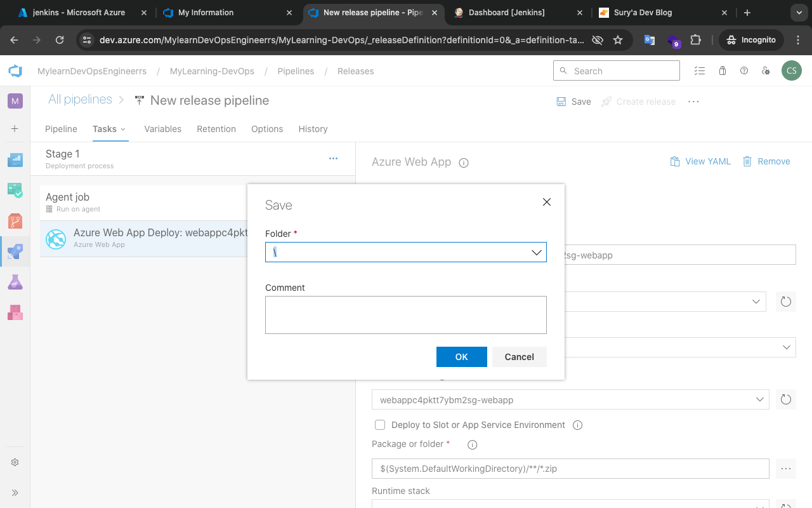Open Pipelines icon in left sidebar
This screenshot has width=812, height=508.
pos(15,251)
